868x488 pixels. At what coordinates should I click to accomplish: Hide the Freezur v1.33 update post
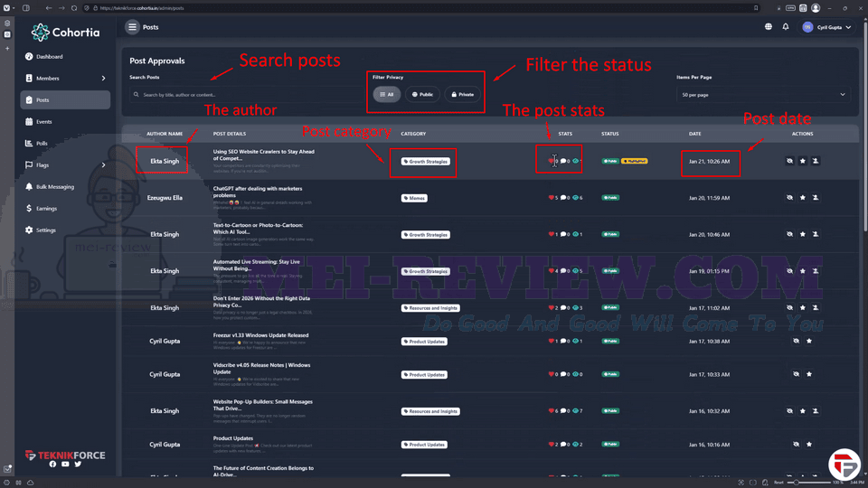[796, 341]
